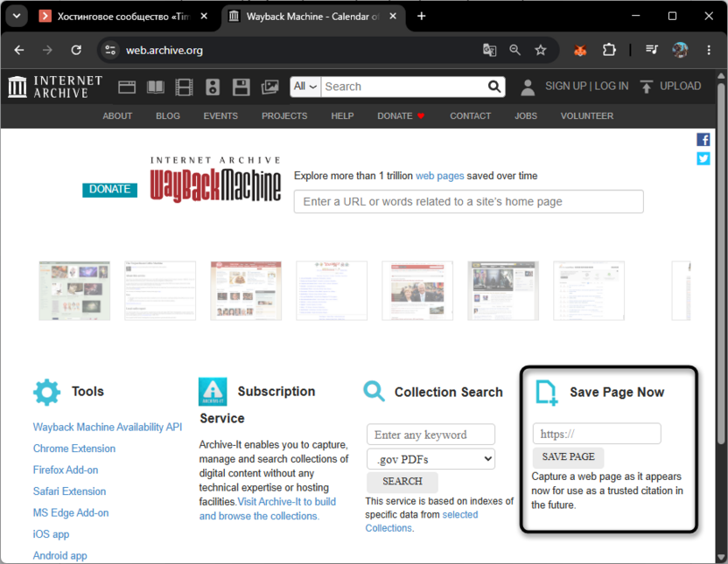Open Wayback Machine Availability API link
The image size is (728, 564).
[x=108, y=428]
